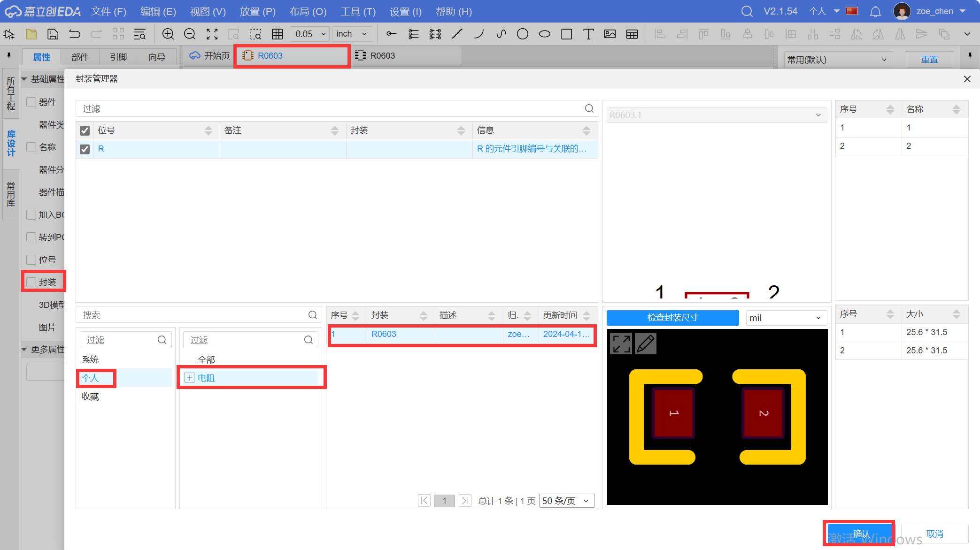Click the 重置 button

929,60
